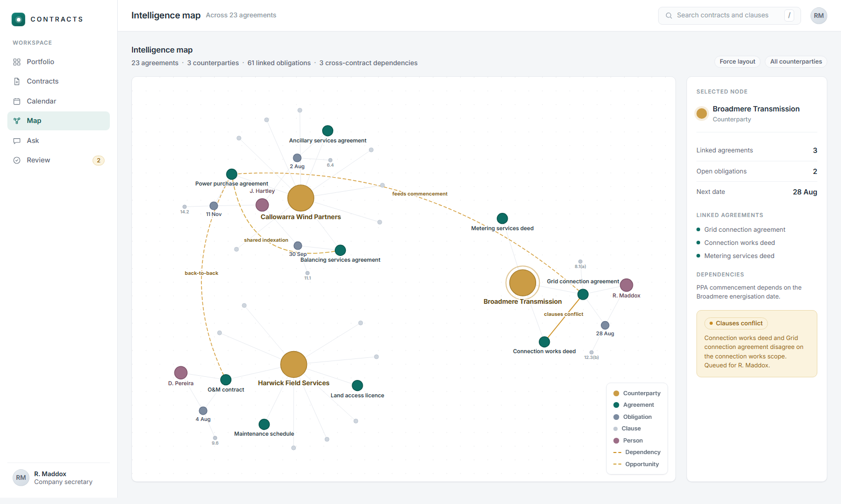Click the shared indexation edge label
Viewport: 841px width, 504px height.
click(x=266, y=240)
